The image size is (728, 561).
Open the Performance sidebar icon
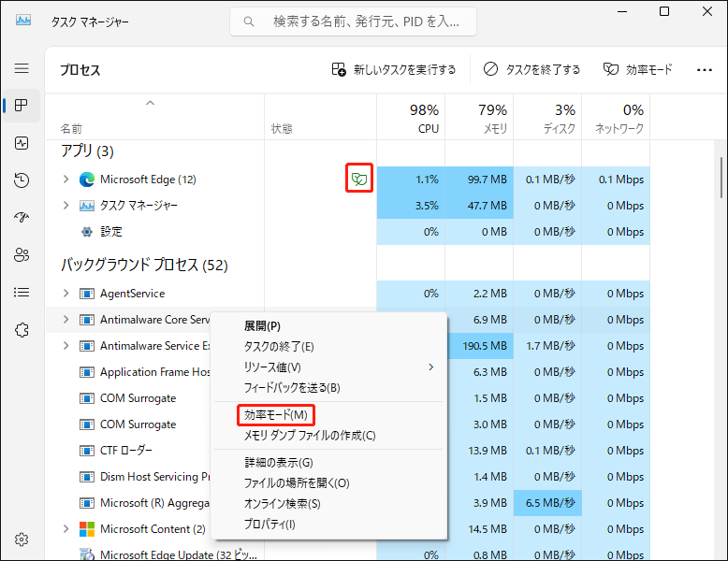(x=22, y=143)
